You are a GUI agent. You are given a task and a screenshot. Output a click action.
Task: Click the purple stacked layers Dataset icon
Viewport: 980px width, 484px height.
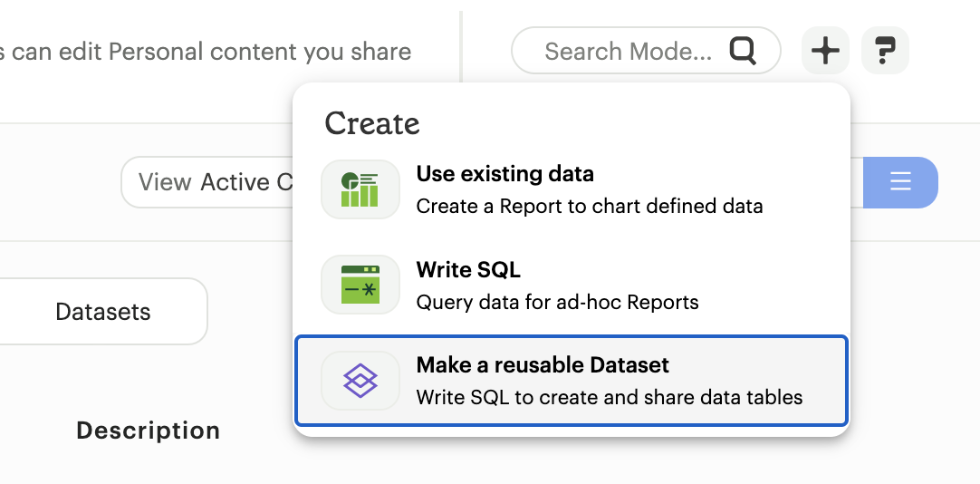pyautogui.click(x=360, y=381)
